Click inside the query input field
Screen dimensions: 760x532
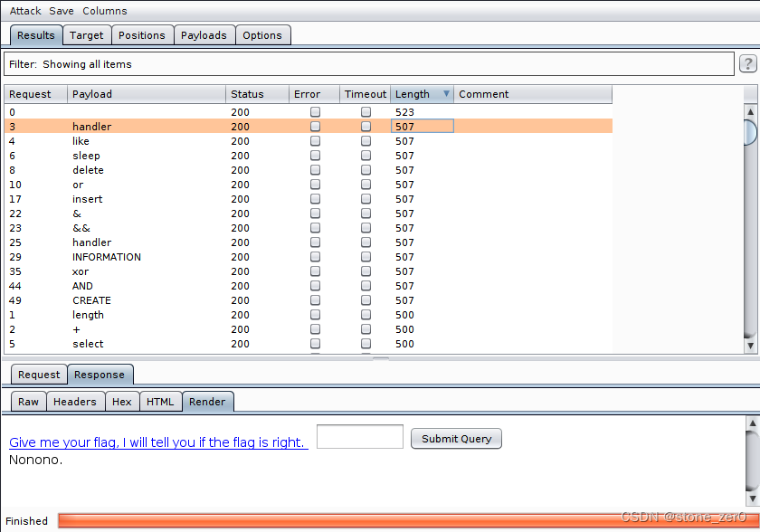pyautogui.click(x=359, y=436)
